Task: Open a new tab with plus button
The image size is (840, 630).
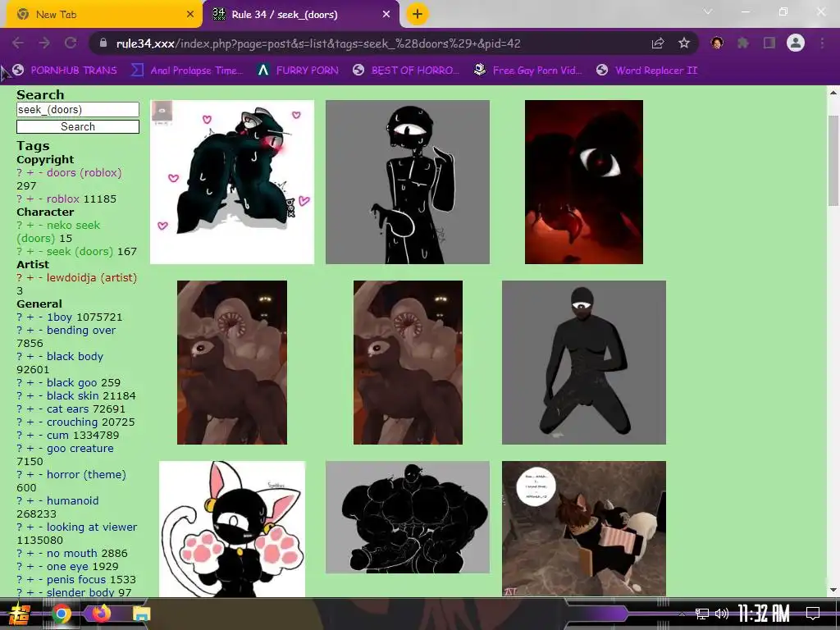Action: coord(418,14)
